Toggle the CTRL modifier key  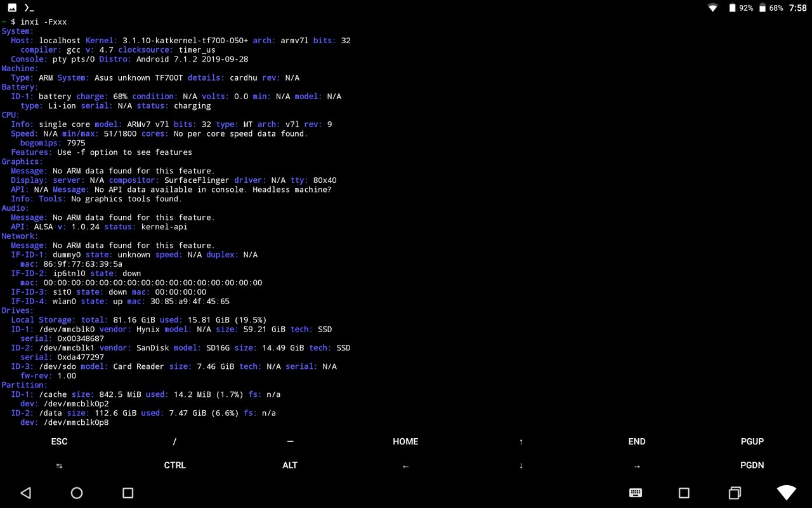pos(174,465)
